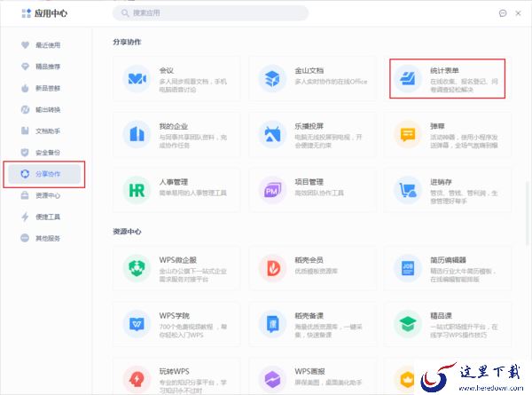Screen dimensions: 532x395
Task: Open the 稻壳备课 icon
Action: tap(272, 324)
